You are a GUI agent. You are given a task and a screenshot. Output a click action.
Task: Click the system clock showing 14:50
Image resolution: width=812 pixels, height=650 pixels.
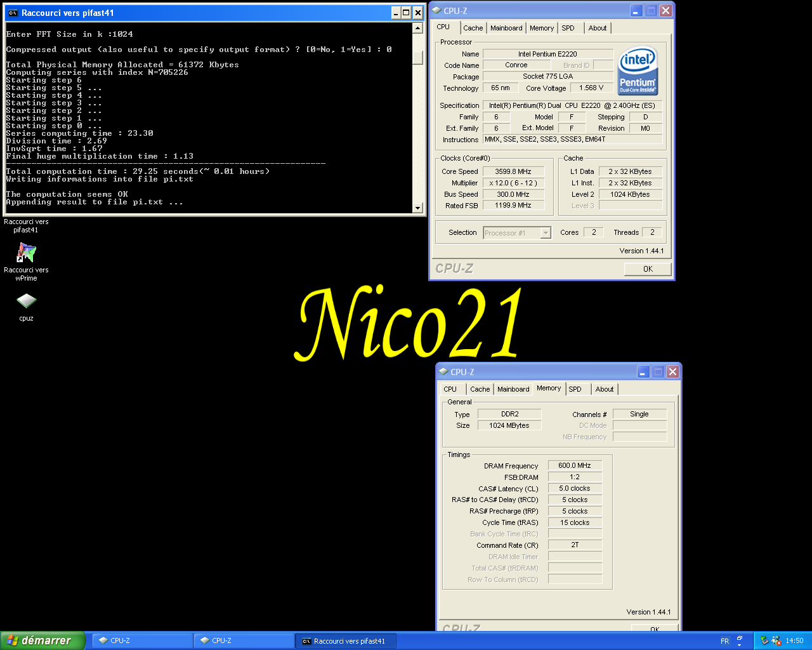coord(794,641)
